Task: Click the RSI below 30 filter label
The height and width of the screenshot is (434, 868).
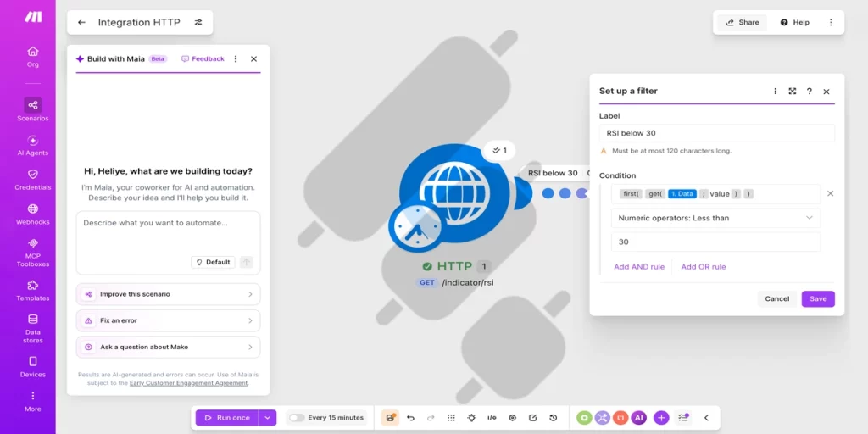Action: pyautogui.click(x=553, y=173)
